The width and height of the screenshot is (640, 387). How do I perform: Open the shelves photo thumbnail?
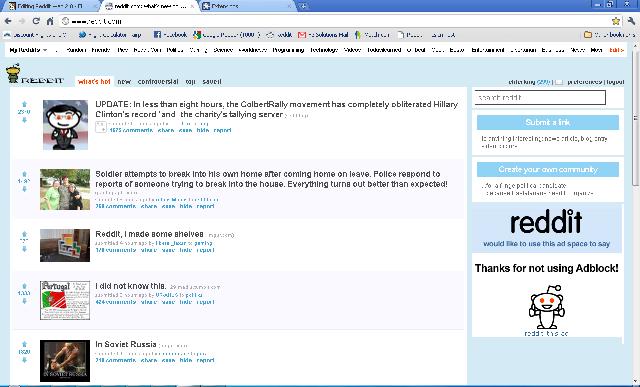coord(65,245)
